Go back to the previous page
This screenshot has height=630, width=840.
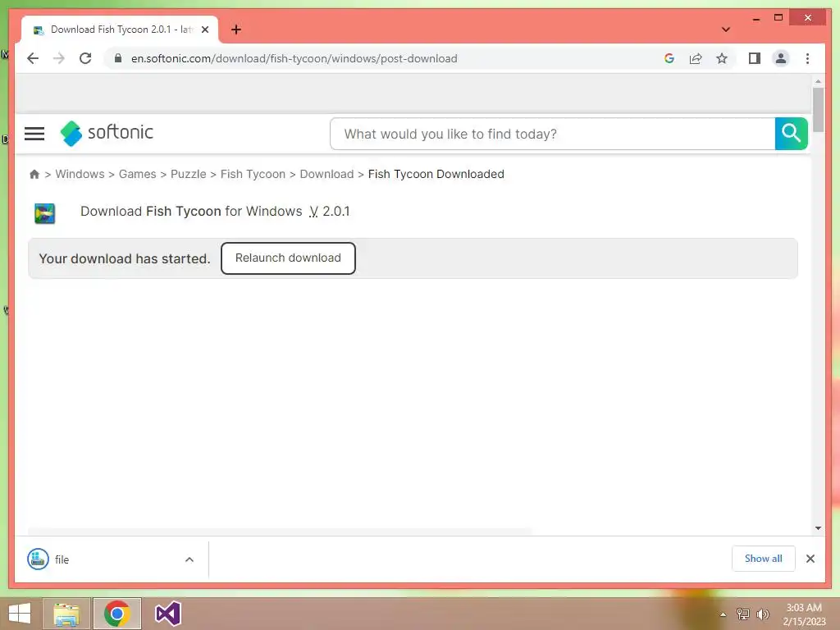tap(33, 58)
